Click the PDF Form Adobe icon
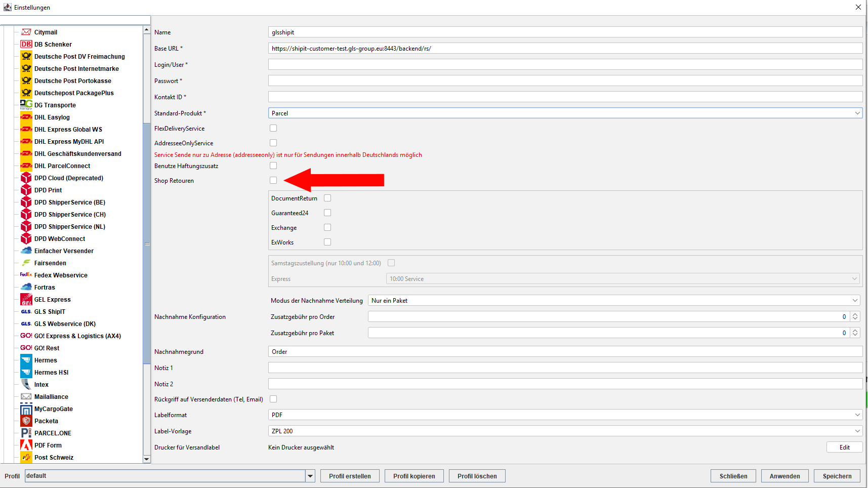Screen dimensions: 868x488 [26, 445]
